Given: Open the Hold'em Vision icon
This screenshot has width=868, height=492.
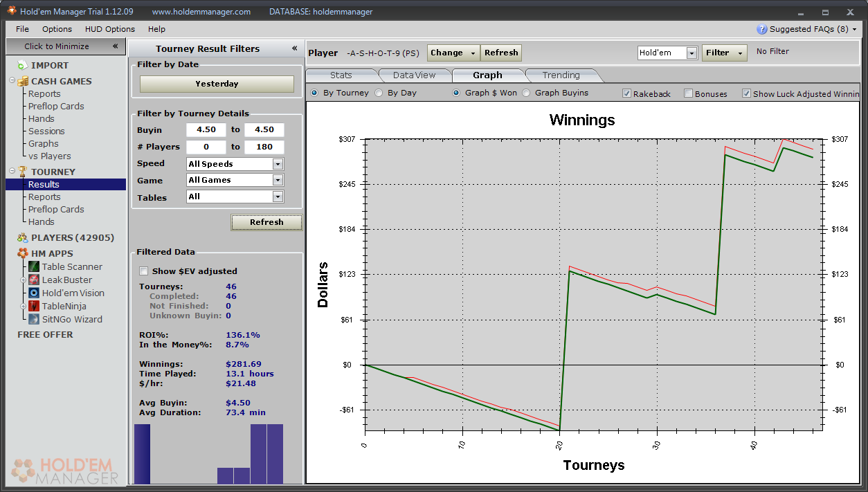Looking at the screenshot, I should [35, 293].
